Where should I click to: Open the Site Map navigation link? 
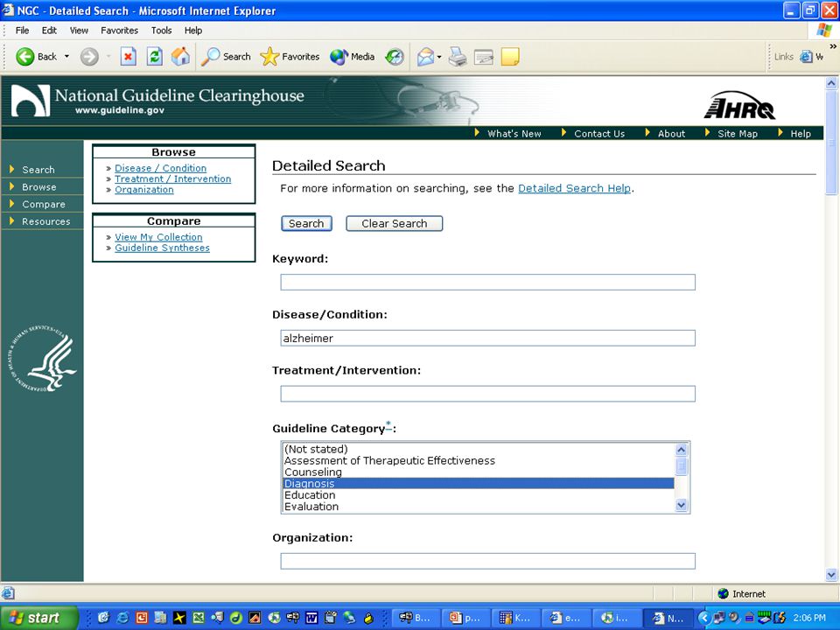(738, 134)
